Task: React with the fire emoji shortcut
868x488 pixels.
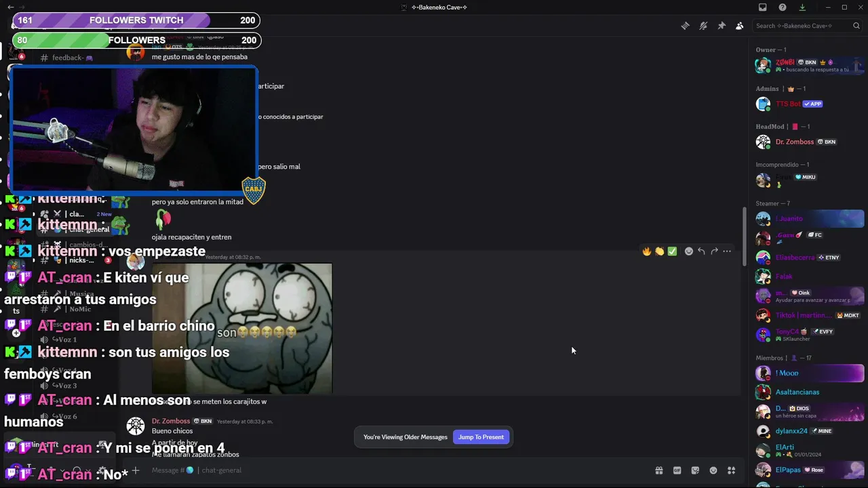Action: point(647,251)
